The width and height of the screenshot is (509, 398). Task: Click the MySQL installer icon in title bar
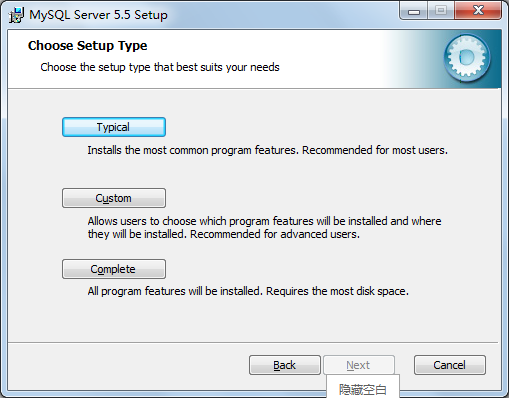[x=16, y=15]
